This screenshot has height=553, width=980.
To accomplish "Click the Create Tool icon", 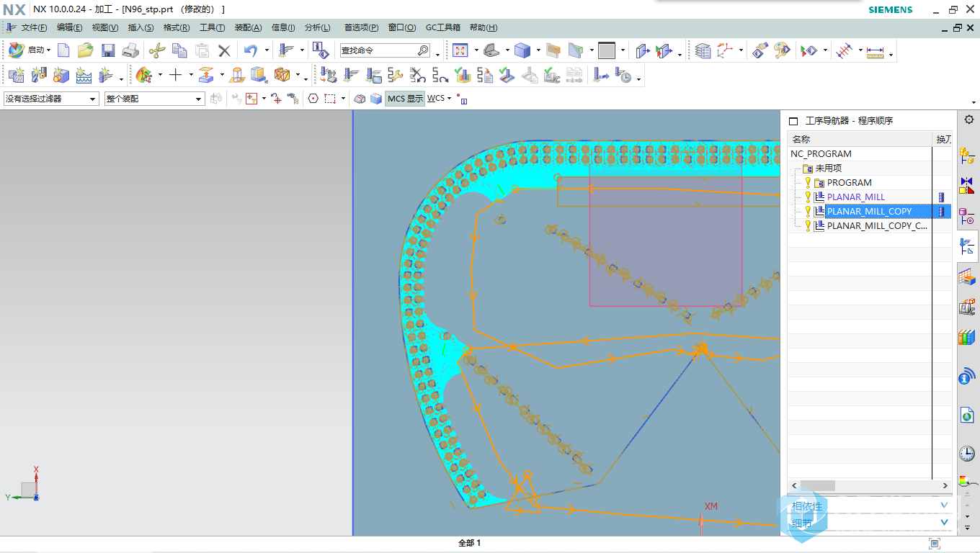I will [x=38, y=75].
